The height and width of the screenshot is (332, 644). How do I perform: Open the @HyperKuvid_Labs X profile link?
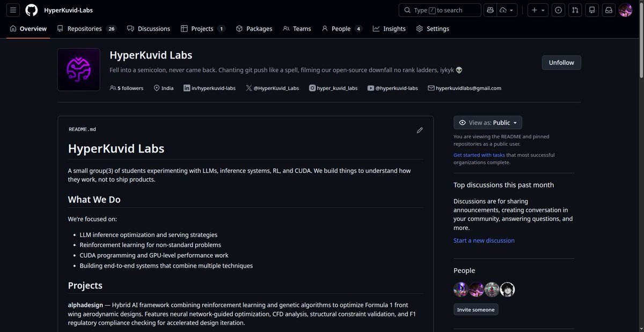coord(272,88)
